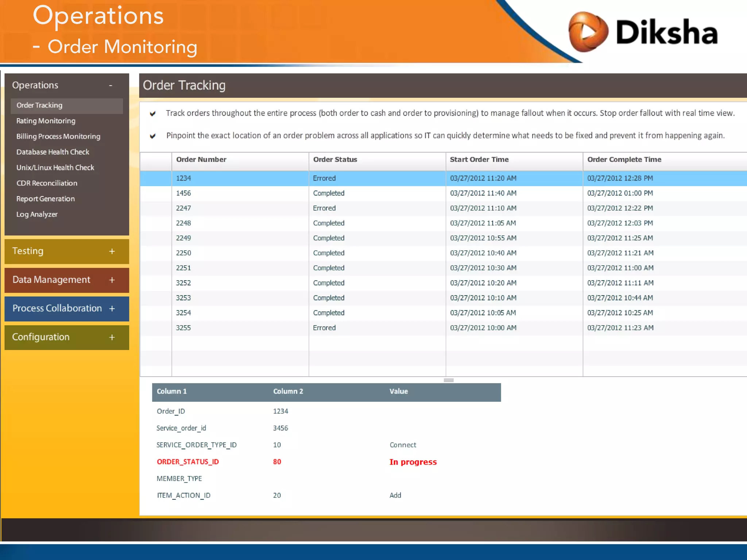Select order number 3255 row
The height and width of the screenshot is (560, 747).
tap(183, 328)
